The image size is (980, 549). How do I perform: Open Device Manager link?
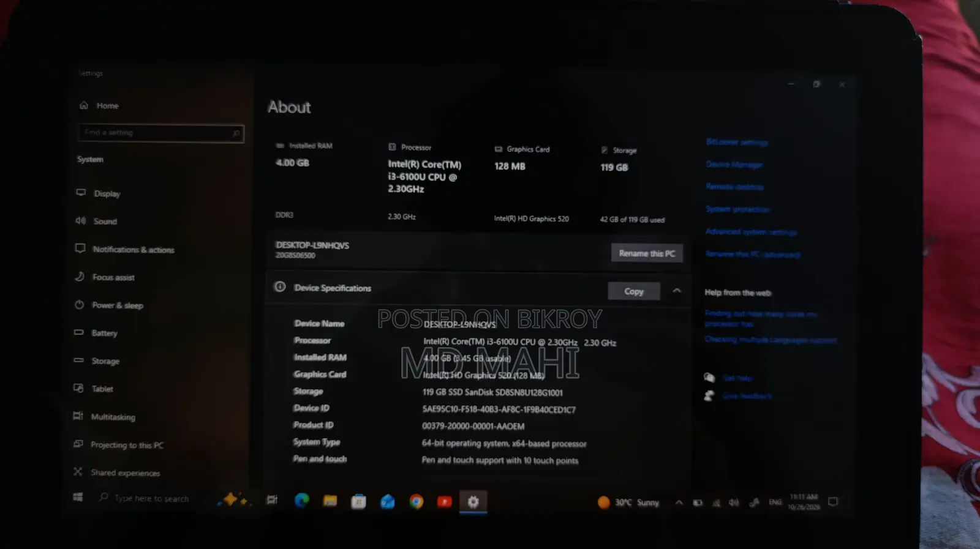click(734, 164)
